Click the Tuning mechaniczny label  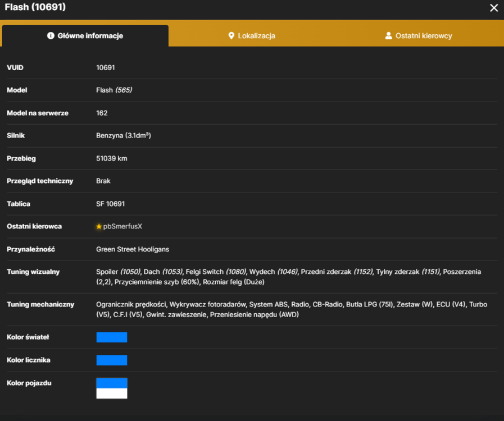pos(40,304)
